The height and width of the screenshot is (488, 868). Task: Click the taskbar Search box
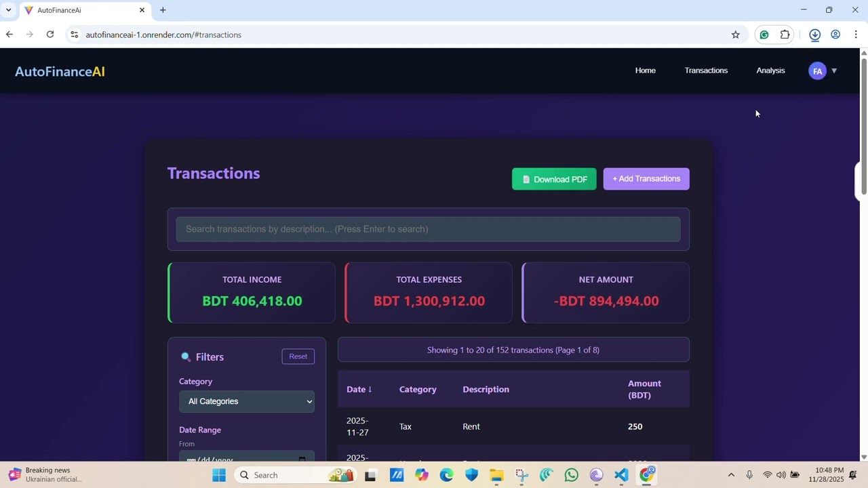pyautogui.click(x=296, y=475)
